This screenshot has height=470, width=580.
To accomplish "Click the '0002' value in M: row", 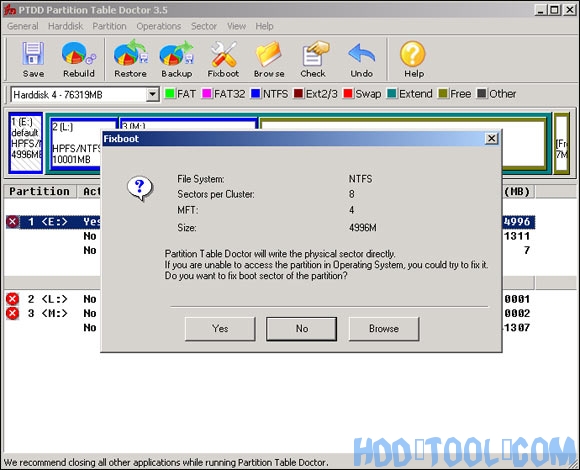I will click(x=517, y=313).
